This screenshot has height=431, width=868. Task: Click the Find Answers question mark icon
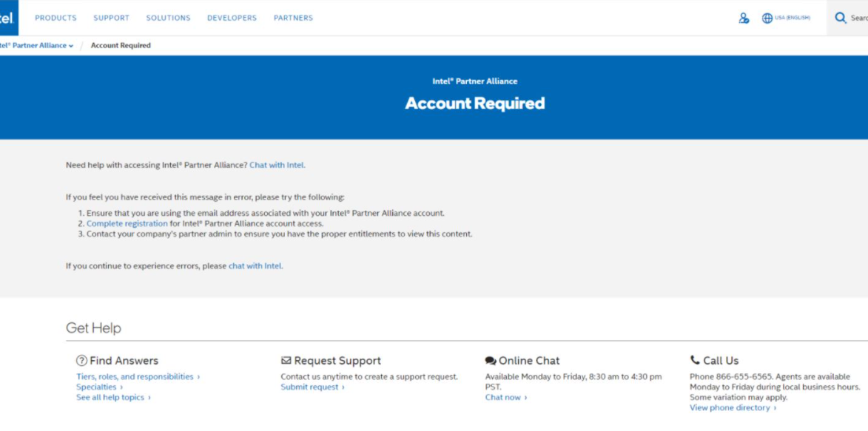point(81,361)
